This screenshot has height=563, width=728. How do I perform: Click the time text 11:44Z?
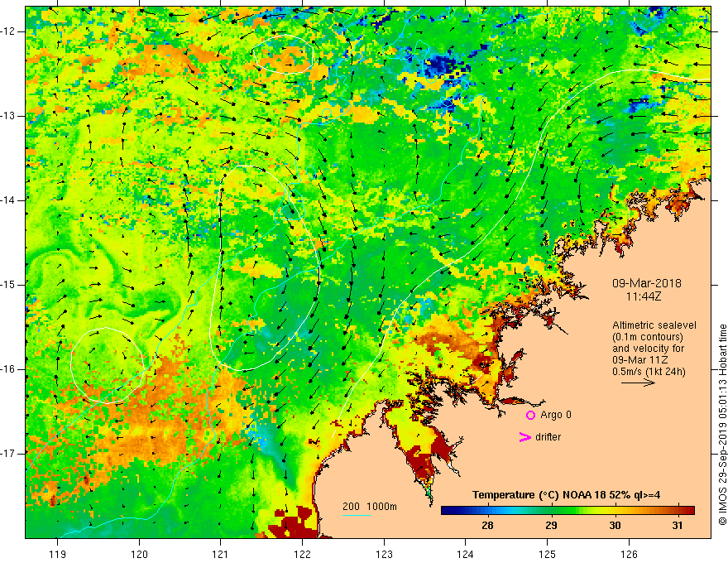coord(643,296)
